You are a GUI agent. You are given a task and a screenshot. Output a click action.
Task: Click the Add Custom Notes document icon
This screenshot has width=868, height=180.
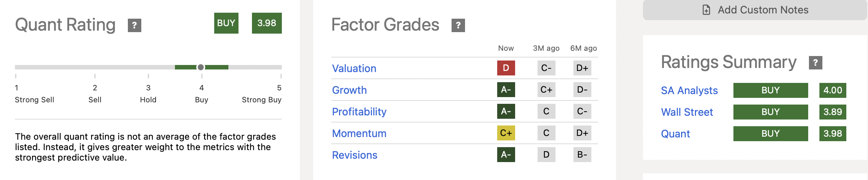tap(706, 10)
